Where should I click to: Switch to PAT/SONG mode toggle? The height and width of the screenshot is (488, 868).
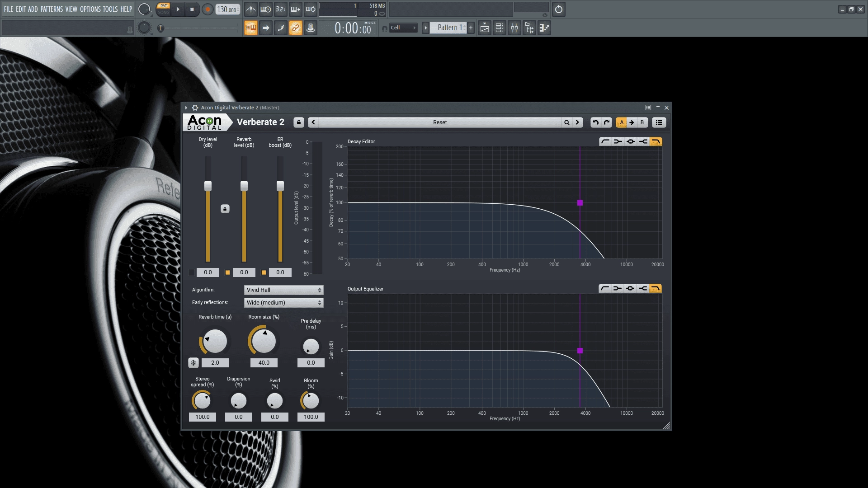point(164,9)
